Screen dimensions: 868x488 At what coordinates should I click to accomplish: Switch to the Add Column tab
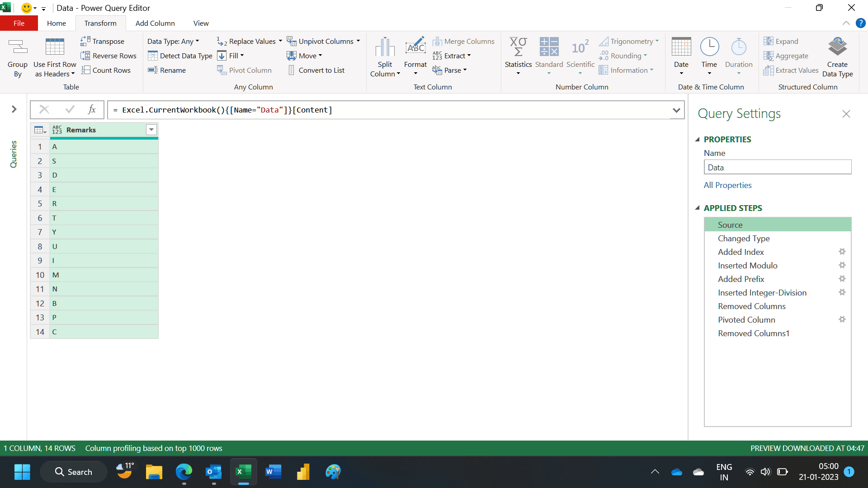point(155,23)
